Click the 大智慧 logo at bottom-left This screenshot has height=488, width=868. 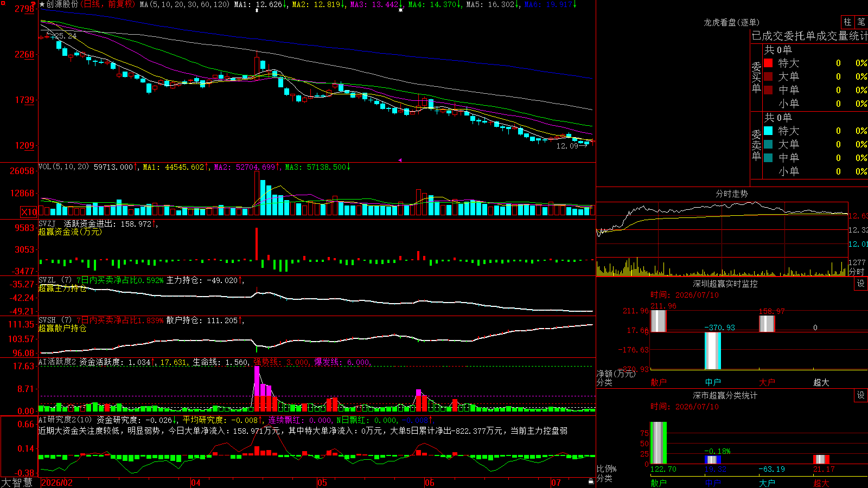click(17, 483)
